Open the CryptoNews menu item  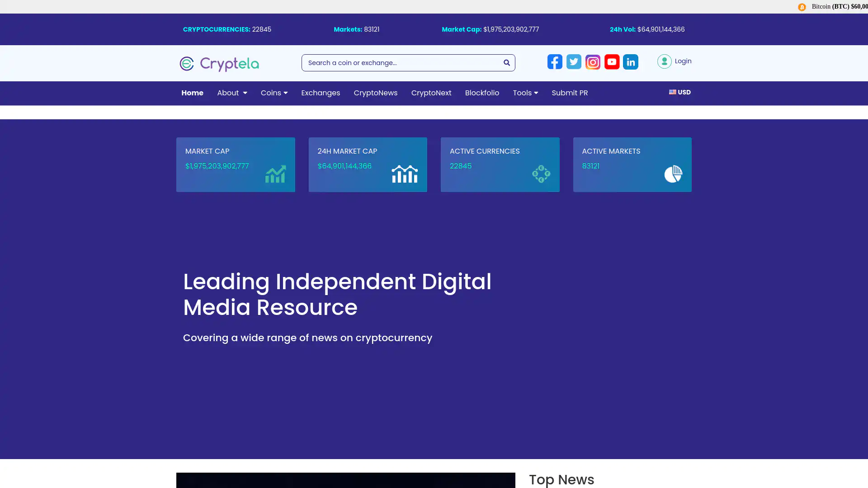coord(375,93)
